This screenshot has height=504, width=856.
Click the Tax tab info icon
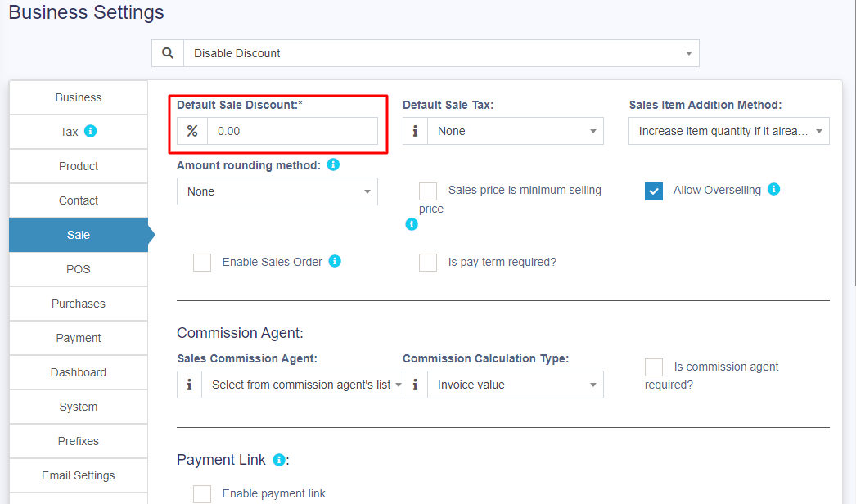pyautogui.click(x=91, y=131)
